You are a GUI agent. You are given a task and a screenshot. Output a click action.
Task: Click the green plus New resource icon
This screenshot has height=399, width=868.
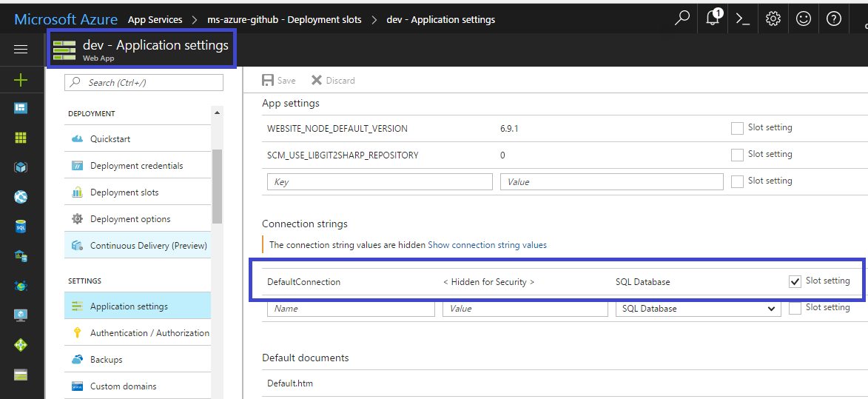21,80
